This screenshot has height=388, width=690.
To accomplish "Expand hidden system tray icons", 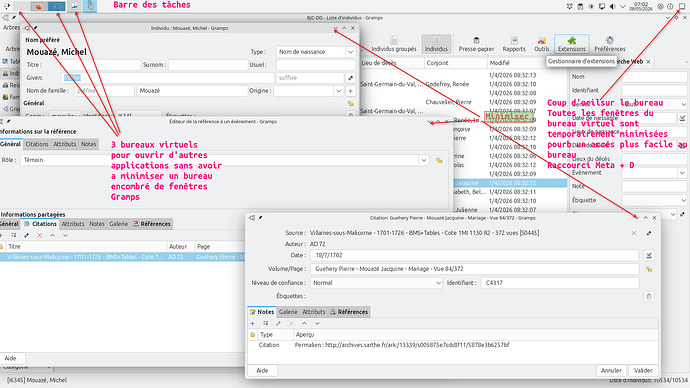I will click(623, 6).
